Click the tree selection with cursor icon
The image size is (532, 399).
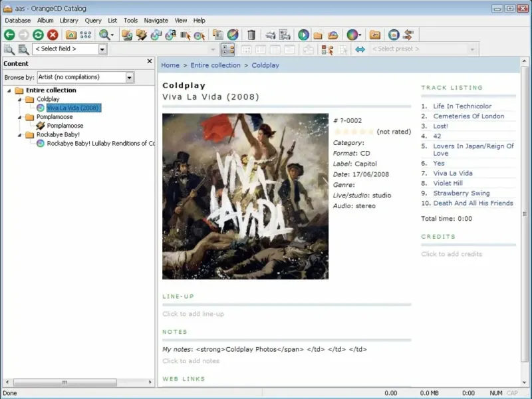click(327, 49)
